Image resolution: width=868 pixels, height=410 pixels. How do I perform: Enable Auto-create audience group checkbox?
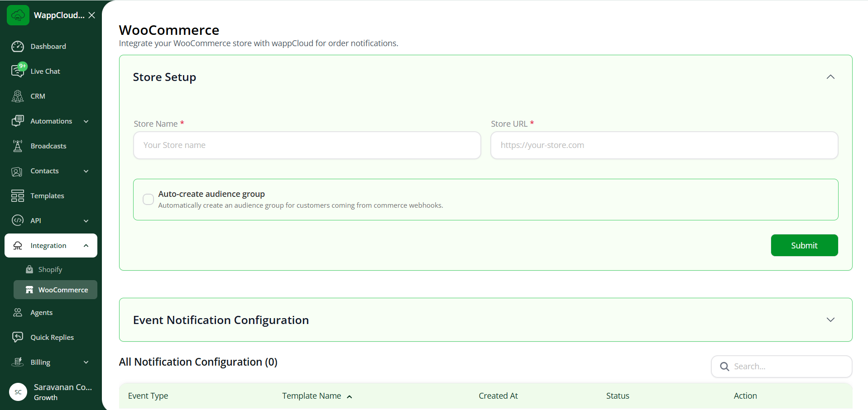coord(148,199)
